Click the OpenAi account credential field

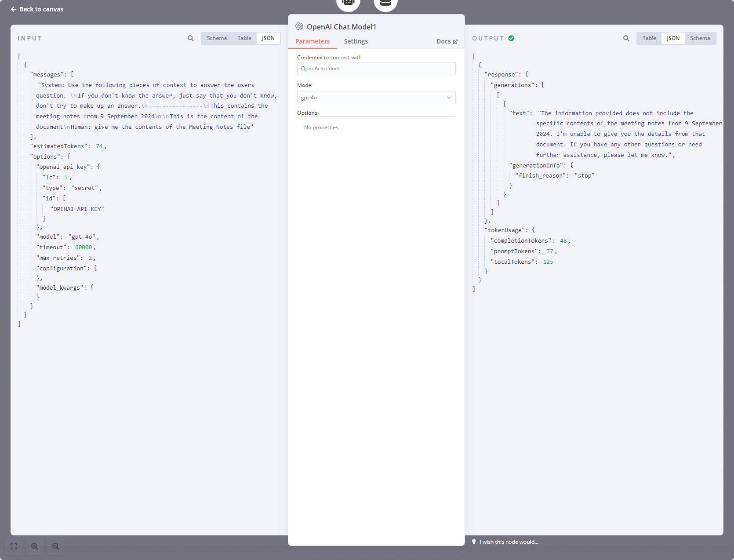click(x=376, y=69)
